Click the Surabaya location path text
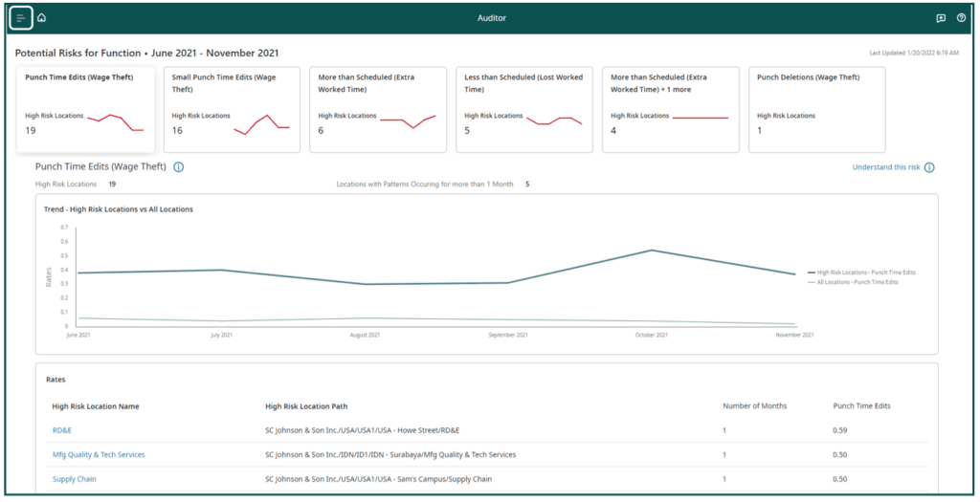Screen dimensions: 980x502 point(390,455)
